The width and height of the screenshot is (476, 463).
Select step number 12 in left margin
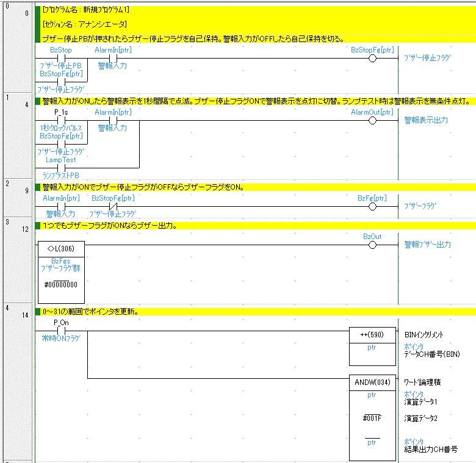tap(25, 229)
